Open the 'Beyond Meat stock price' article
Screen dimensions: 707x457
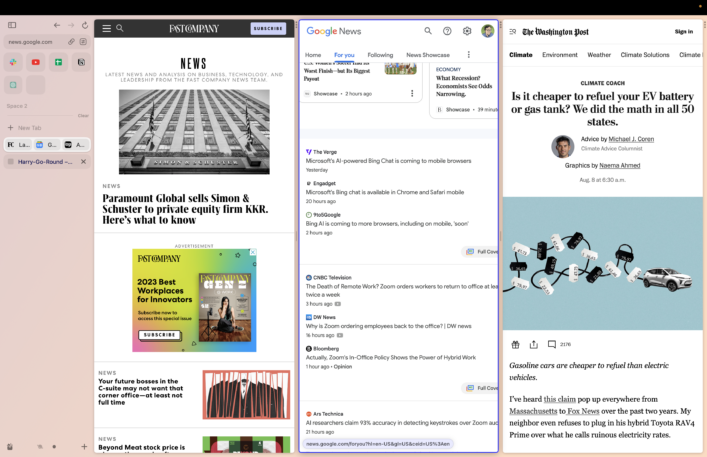142,447
